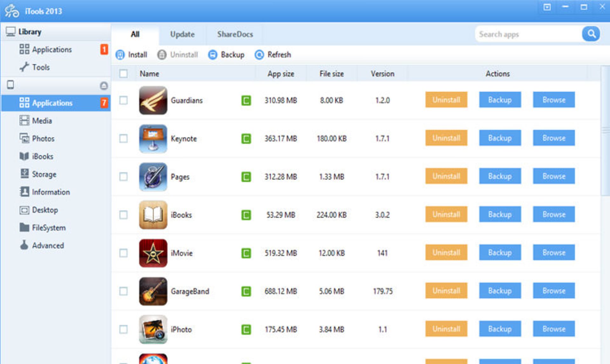Click the Library header in sidebar
This screenshot has height=364, width=610.
56,32
